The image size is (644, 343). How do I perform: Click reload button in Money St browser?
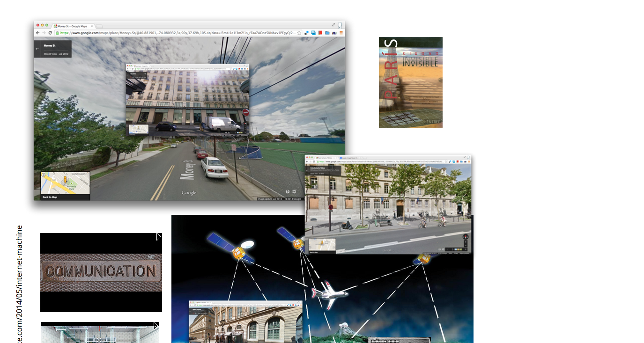(50, 33)
